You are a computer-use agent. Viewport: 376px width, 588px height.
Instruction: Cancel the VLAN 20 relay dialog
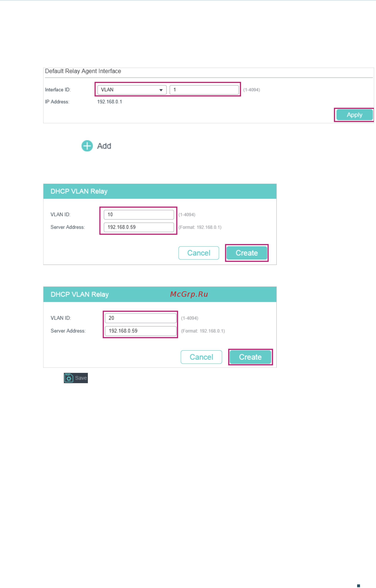point(201,357)
